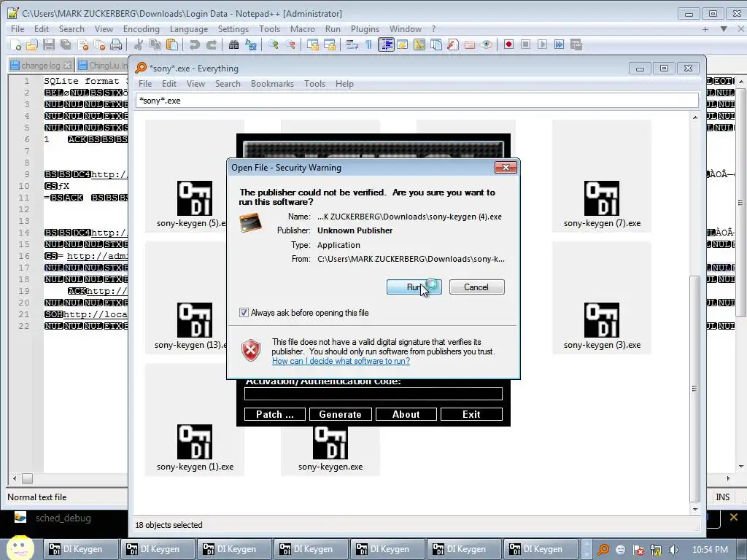Click the Folder as Workspace icon
Screen dimensions: 747x560
(x=470, y=44)
